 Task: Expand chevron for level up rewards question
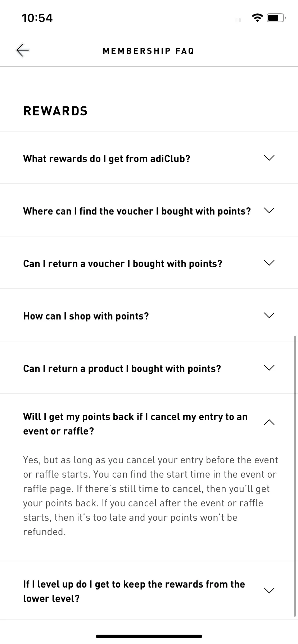269,590
